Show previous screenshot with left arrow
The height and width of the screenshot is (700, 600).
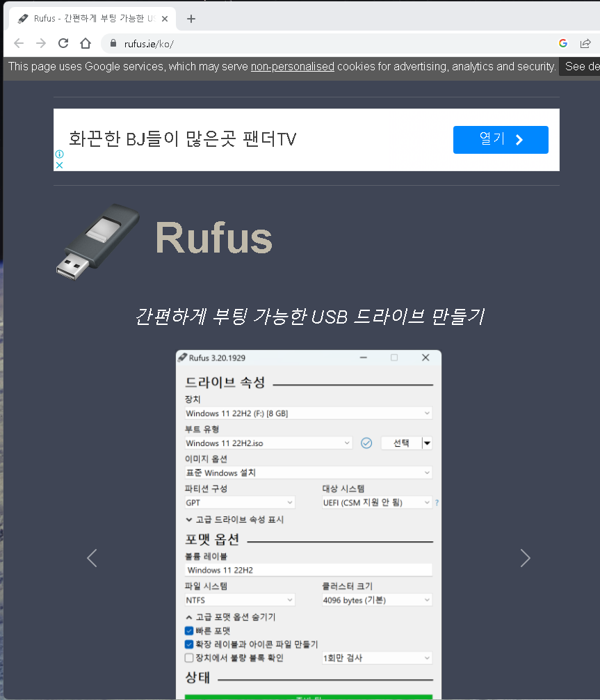[x=92, y=557]
